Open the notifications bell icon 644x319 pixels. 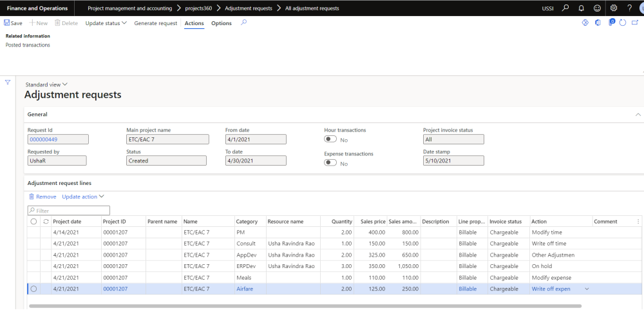coord(580,8)
